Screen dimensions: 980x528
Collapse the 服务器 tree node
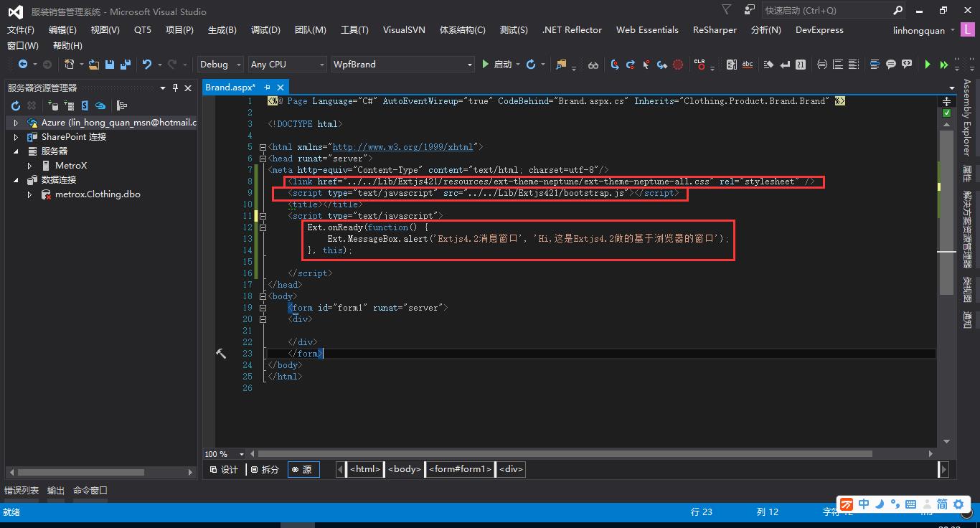[16, 151]
